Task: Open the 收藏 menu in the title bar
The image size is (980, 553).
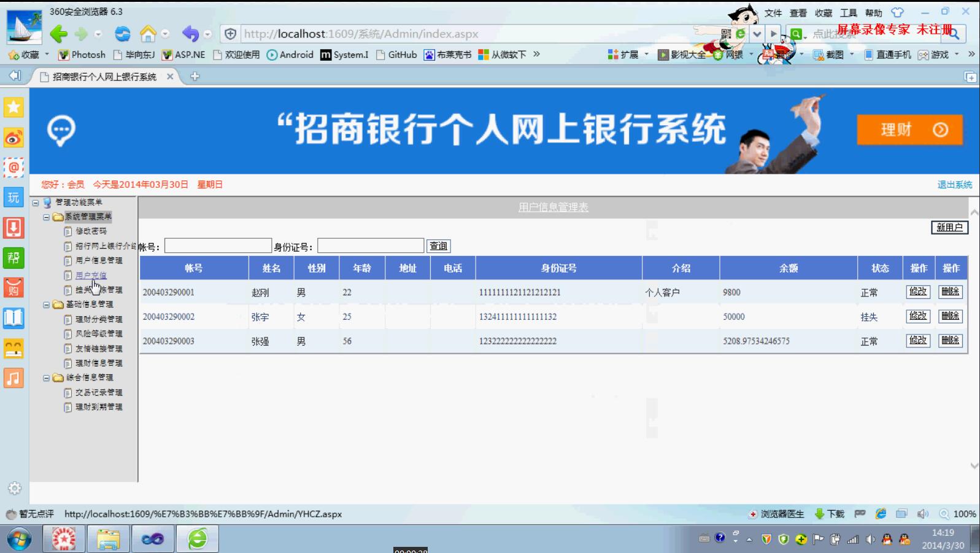Action: click(x=823, y=13)
